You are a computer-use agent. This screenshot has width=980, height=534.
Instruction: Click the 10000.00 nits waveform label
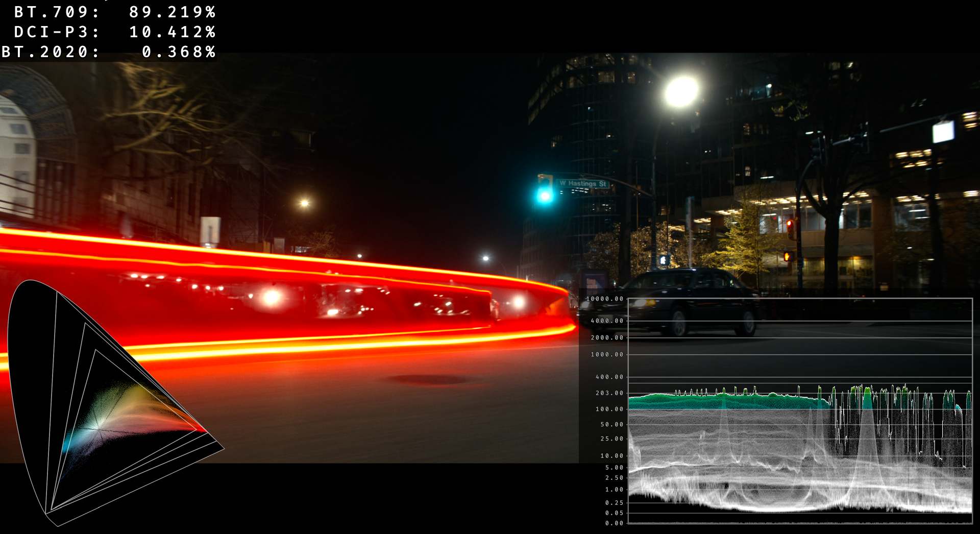point(605,299)
